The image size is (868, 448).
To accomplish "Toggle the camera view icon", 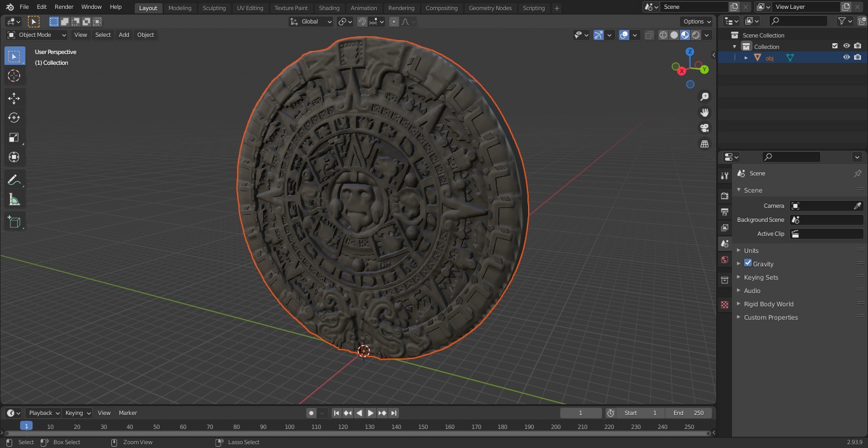I will (x=704, y=128).
